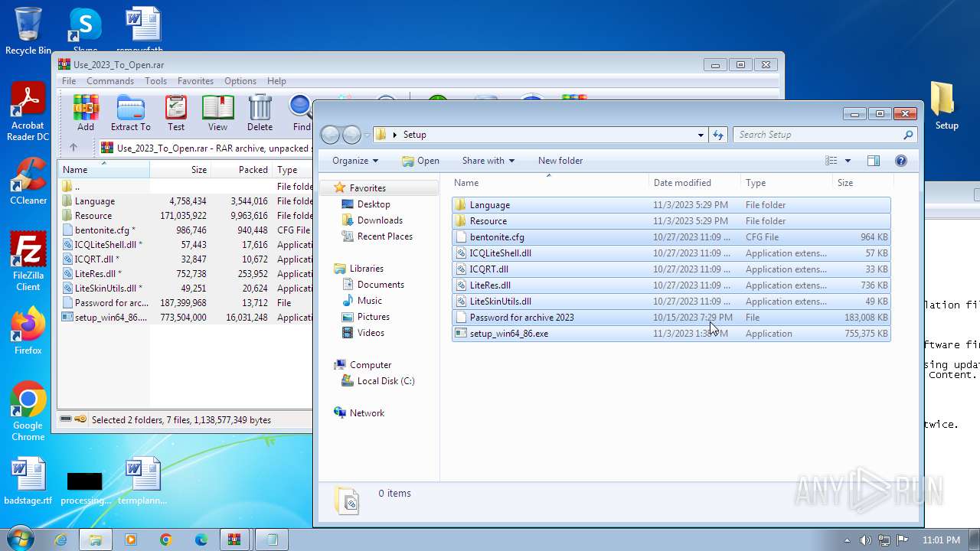Select Recent Places in navigation pane
Image resolution: width=980 pixels, height=551 pixels.
click(384, 236)
